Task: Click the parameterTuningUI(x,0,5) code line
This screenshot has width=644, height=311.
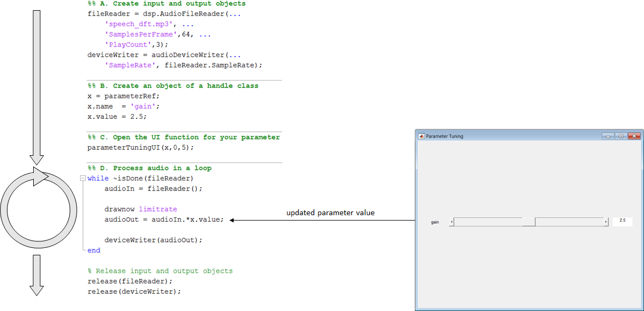Action: point(141,147)
